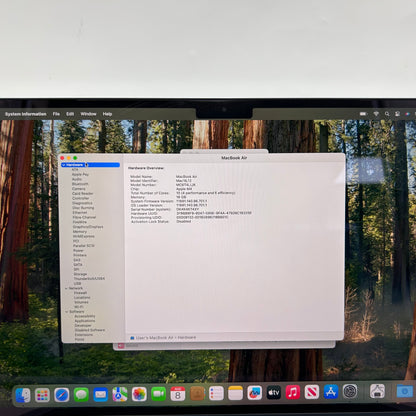Open the Help menu

[x=107, y=114]
